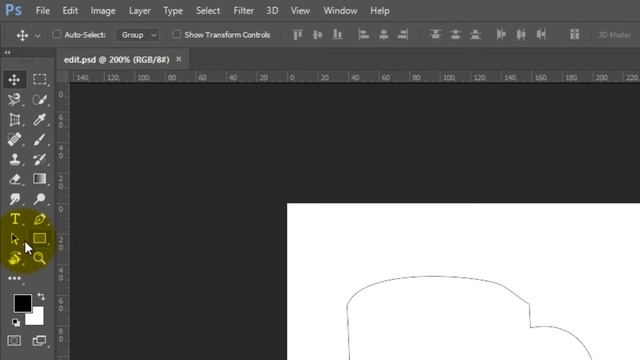Open the Image menu

pos(103,11)
